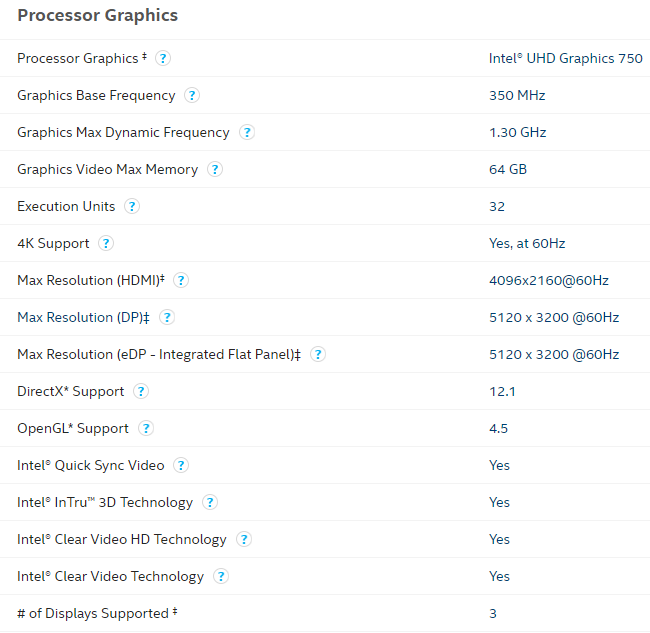
Task: Open OpenGL Support help icon
Action: 146,428
